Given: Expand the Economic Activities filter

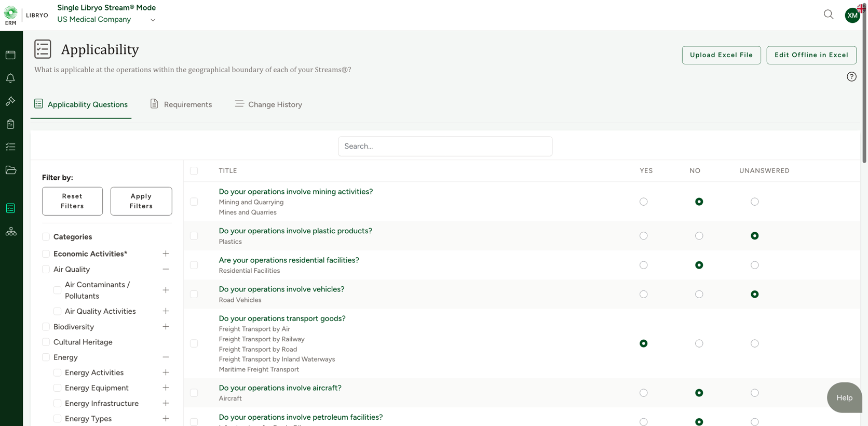Looking at the screenshot, I should tap(166, 254).
